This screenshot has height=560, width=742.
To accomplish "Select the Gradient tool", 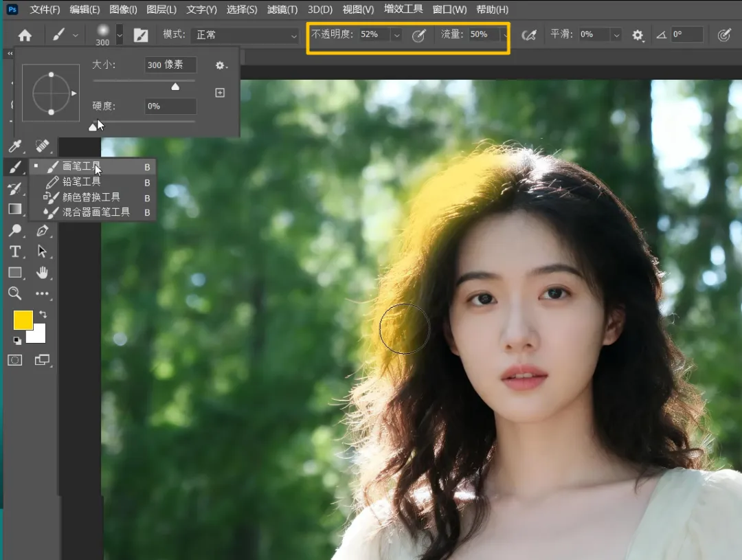I will (14, 209).
